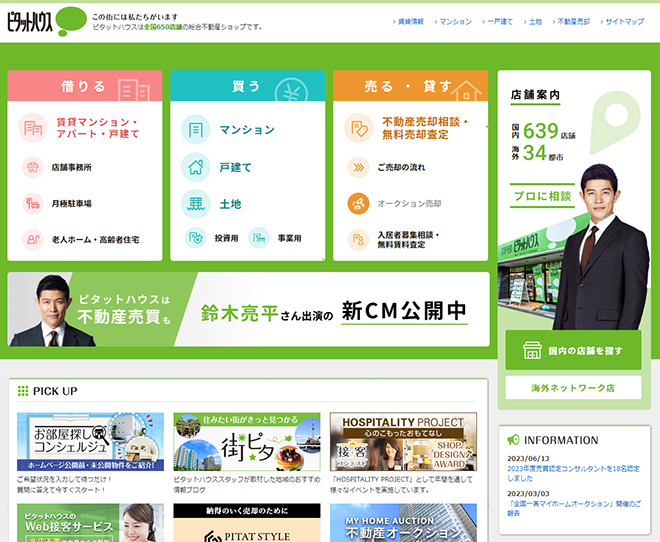Open the マンション purchase text link
This screenshot has height=542, width=660.
click(247, 130)
